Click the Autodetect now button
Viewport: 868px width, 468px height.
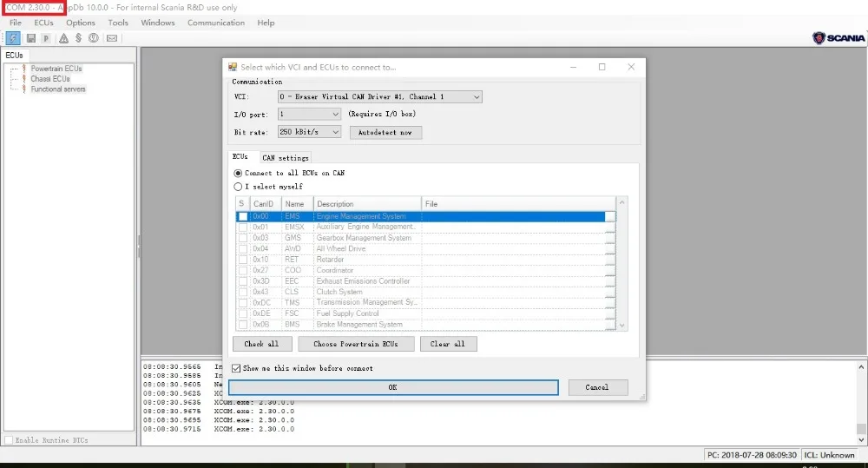[x=385, y=132]
